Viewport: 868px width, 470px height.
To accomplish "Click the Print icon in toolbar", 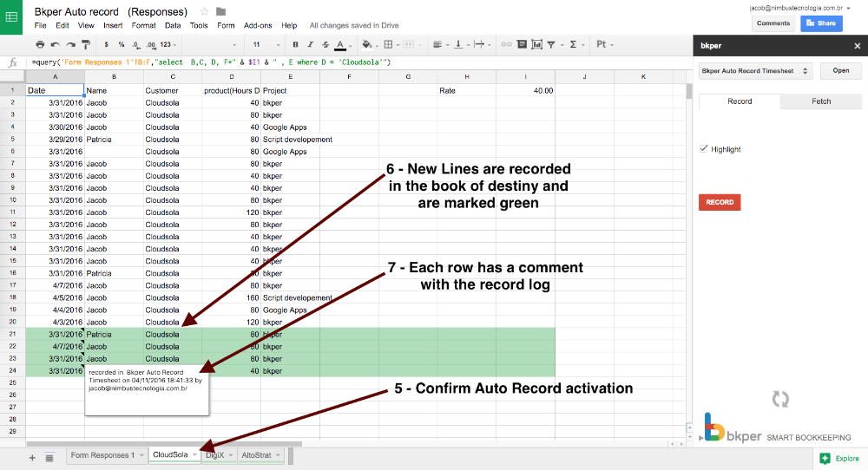I will click(40, 44).
